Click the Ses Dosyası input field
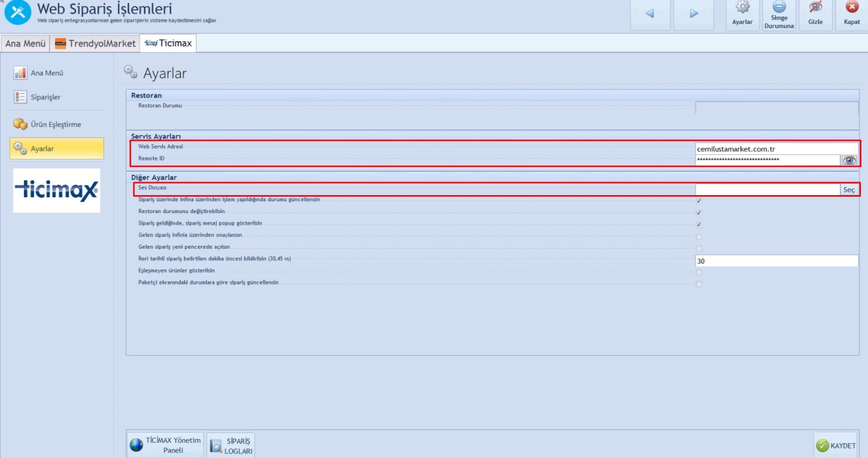 tap(768, 189)
